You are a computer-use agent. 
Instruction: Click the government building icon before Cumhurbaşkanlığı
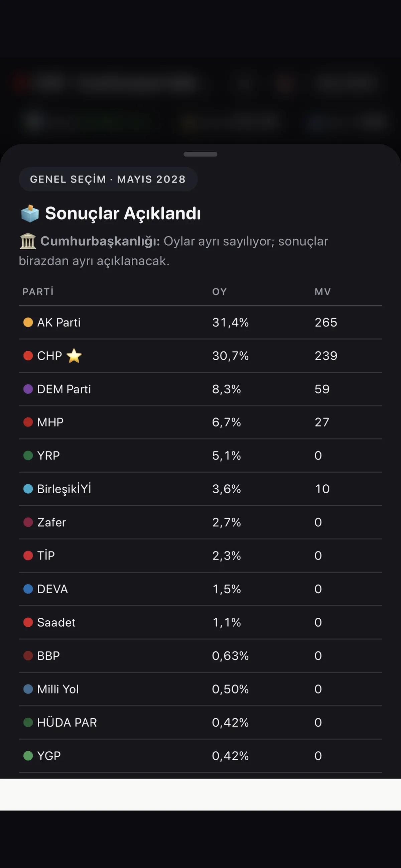[28, 241]
